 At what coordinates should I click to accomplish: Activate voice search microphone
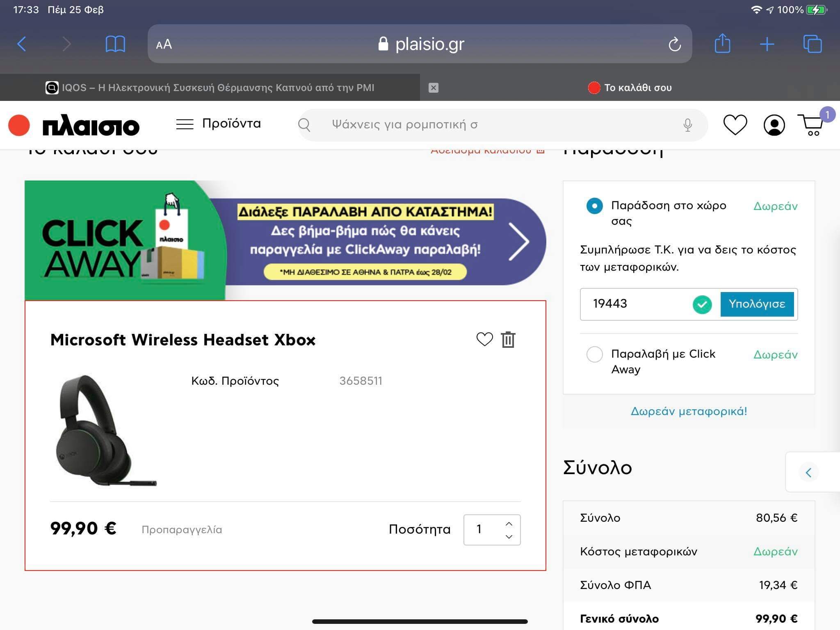688,125
